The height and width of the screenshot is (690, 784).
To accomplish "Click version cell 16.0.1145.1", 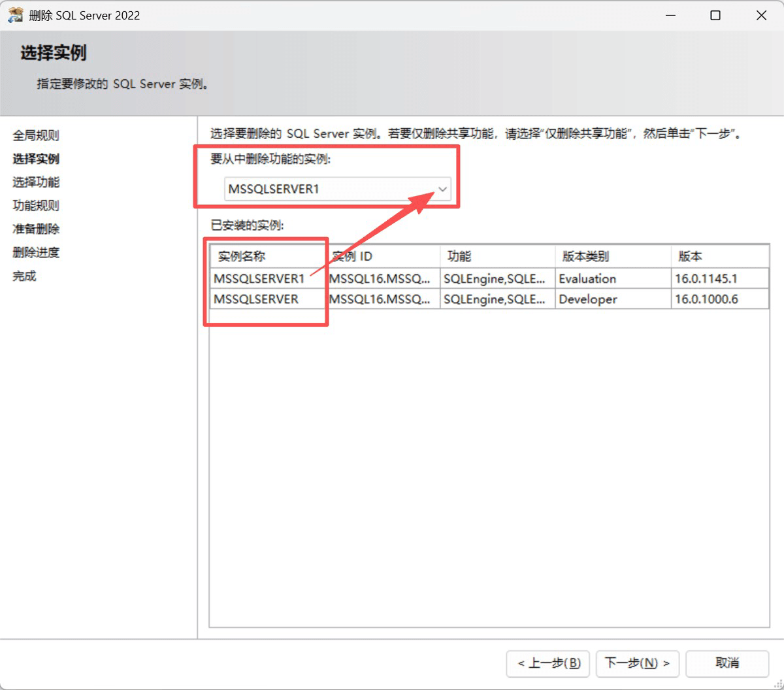I will (x=720, y=278).
